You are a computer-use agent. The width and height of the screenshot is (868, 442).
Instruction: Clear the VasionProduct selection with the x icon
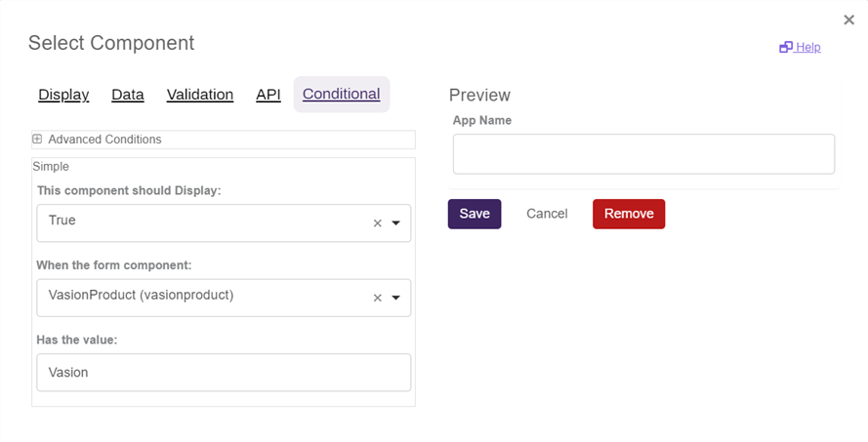pyautogui.click(x=378, y=298)
